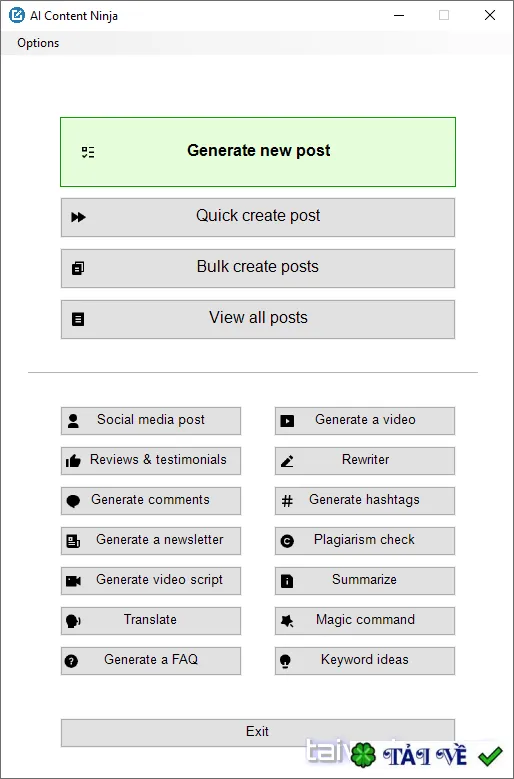The height and width of the screenshot is (779, 514).
Task: Click the Exit button
Action: point(258,732)
